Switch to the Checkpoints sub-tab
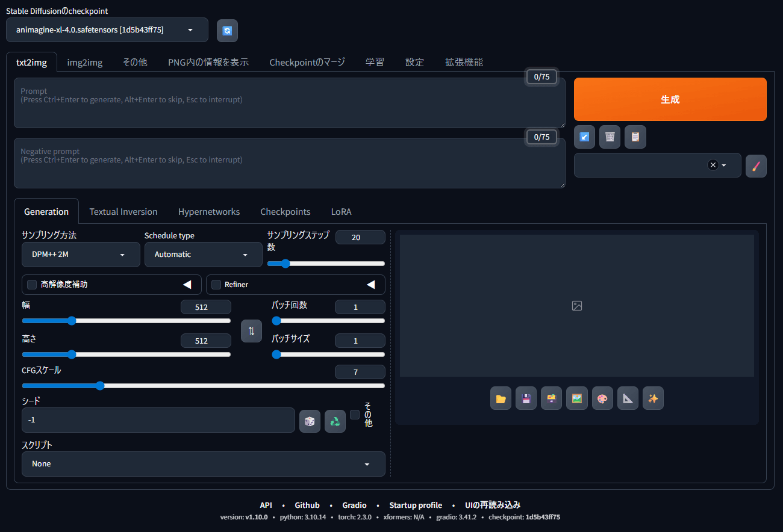This screenshot has height=532, width=783. 285,212
